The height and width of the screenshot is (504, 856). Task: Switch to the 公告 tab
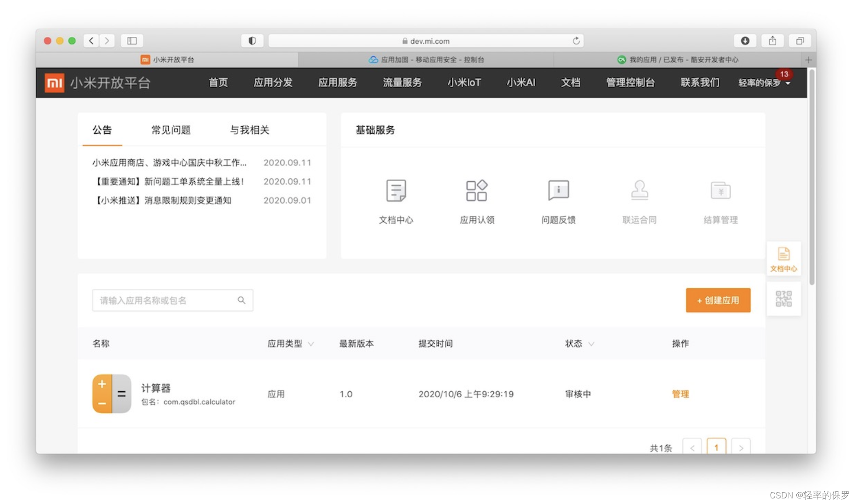[102, 130]
